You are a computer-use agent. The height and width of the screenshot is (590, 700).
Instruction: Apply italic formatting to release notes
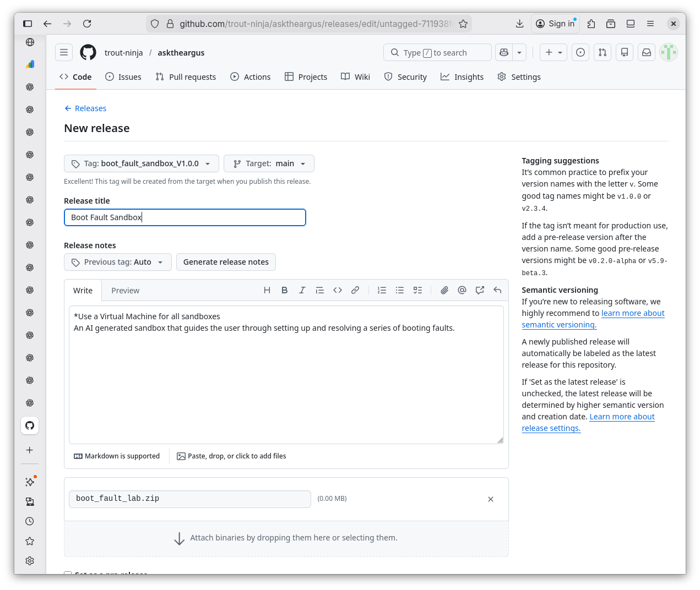click(302, 290)
